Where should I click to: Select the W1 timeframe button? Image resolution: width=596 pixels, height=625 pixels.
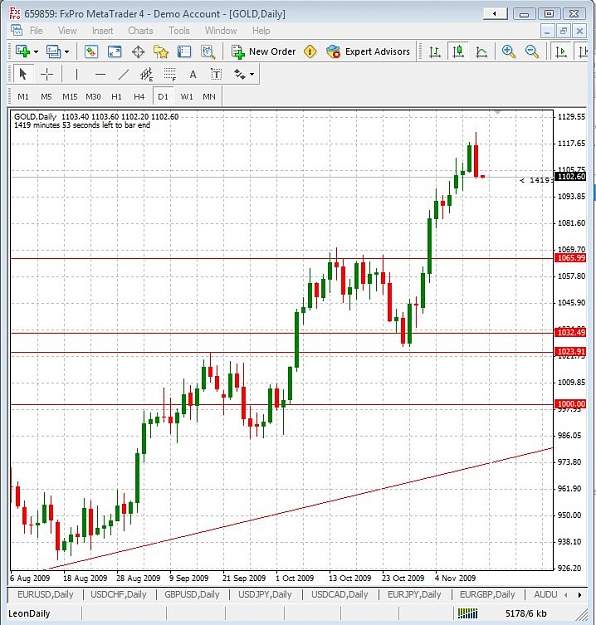click(x=187, y=97)
